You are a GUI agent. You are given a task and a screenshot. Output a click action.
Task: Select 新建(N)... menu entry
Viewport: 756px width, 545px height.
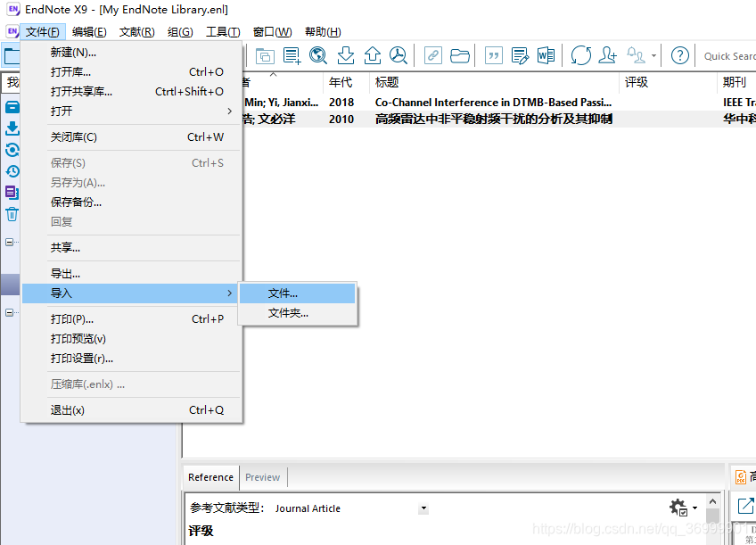pos(131,52)
